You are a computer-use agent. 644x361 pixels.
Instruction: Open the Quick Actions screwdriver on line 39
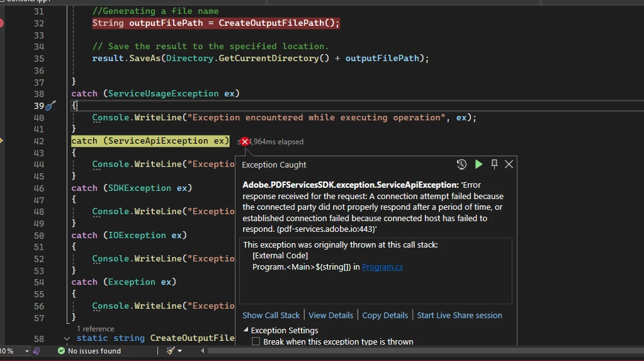click(50, 106)
